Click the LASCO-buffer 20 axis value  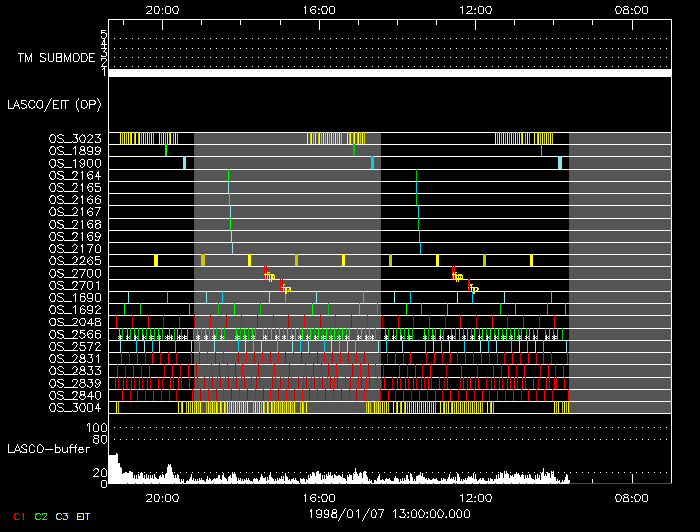click(100, 473)
